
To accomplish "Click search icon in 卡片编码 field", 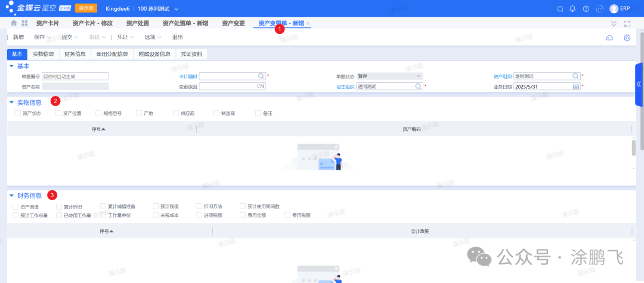I will tap(261, 76).
